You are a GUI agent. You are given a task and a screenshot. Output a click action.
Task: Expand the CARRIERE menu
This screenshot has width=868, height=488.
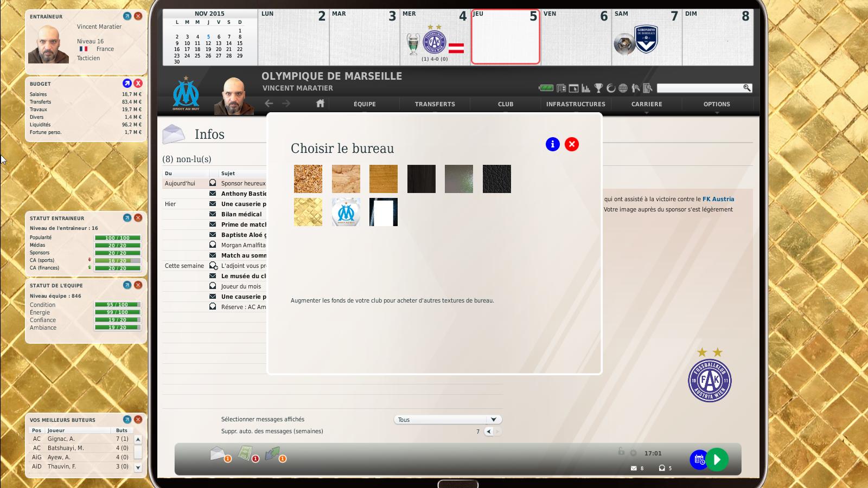(x=647, y=104)
